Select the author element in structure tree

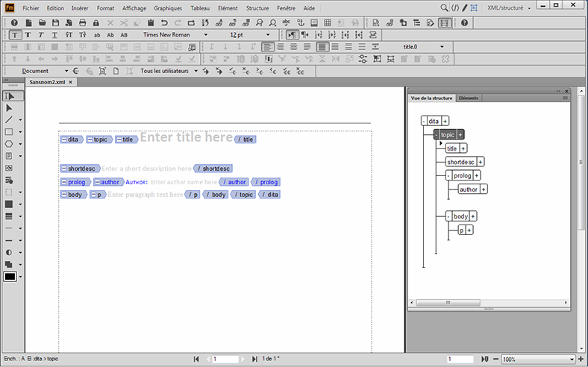click(468, 189)
